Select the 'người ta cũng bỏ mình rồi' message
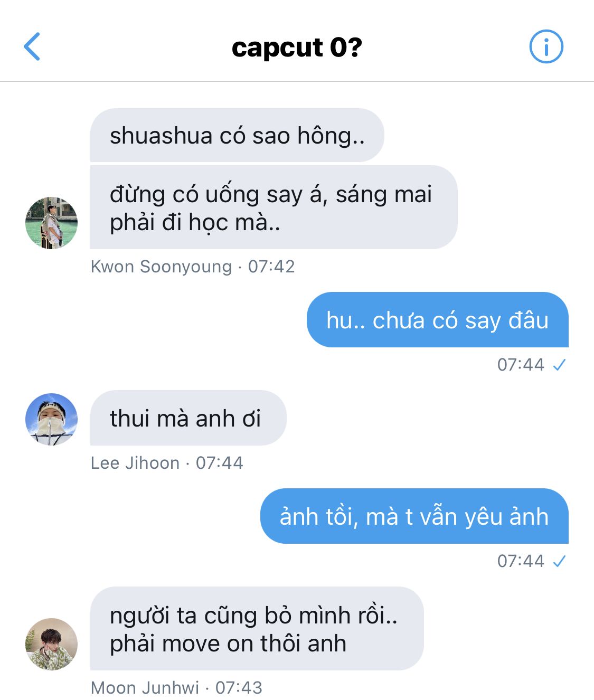This screenshot has width=594, height=700. (x=257, y=628)
